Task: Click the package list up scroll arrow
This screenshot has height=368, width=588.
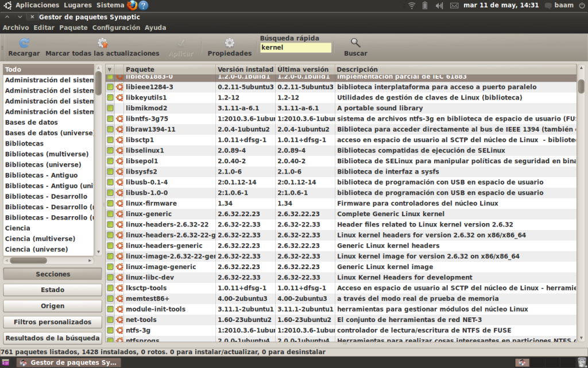Action: 581,68
